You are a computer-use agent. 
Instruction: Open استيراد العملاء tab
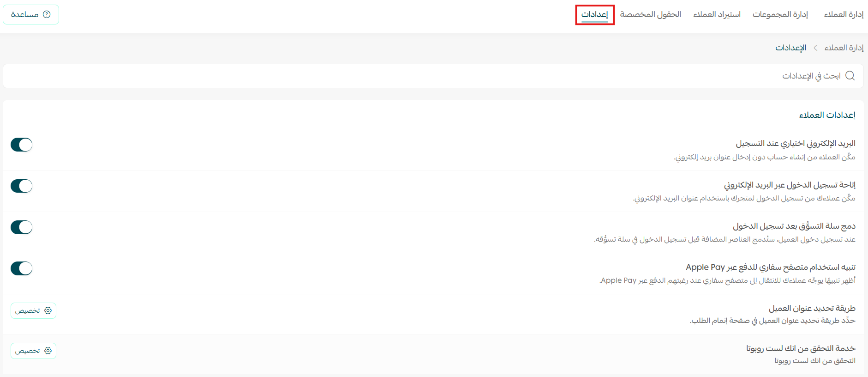(x=717, y=15)
